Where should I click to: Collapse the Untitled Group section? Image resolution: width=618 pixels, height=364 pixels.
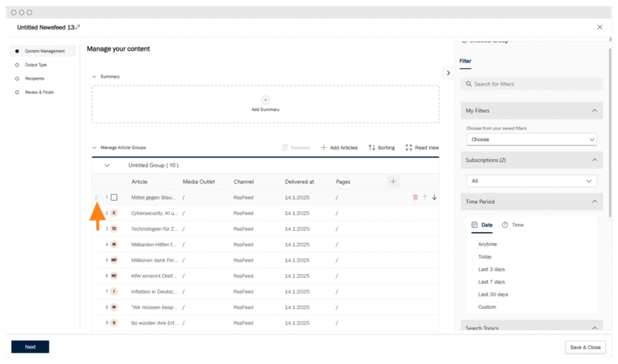(x=107, y=165)
